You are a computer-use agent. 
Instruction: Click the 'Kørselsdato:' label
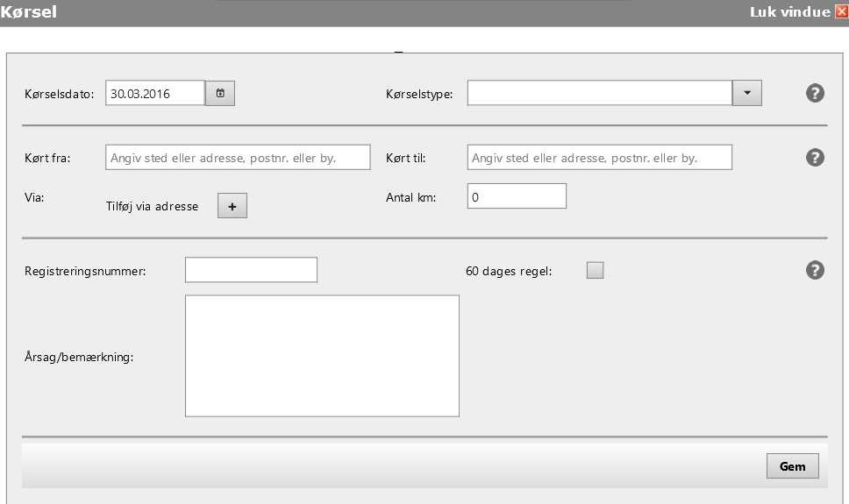coord(60,94)
